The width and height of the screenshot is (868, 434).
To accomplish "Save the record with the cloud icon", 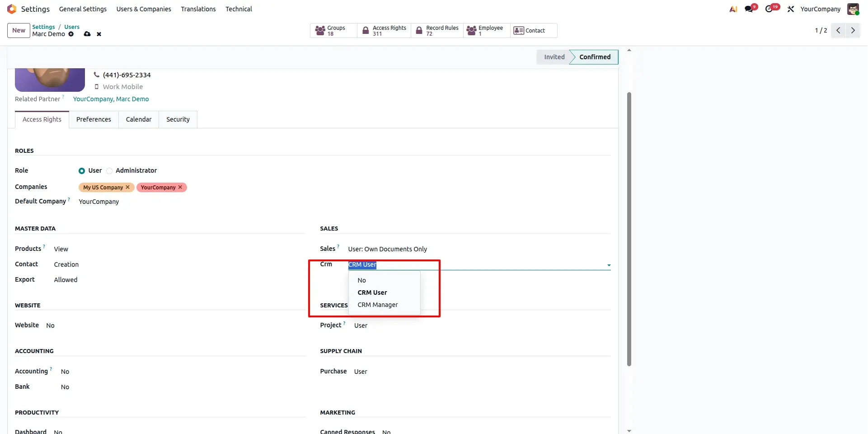I will point(87,34).
